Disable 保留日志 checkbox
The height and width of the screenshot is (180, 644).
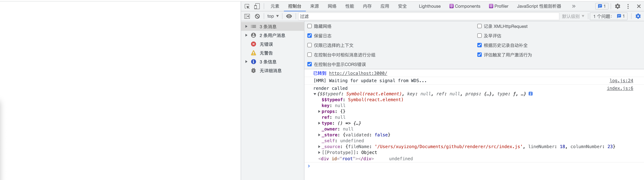pos(310,36)
